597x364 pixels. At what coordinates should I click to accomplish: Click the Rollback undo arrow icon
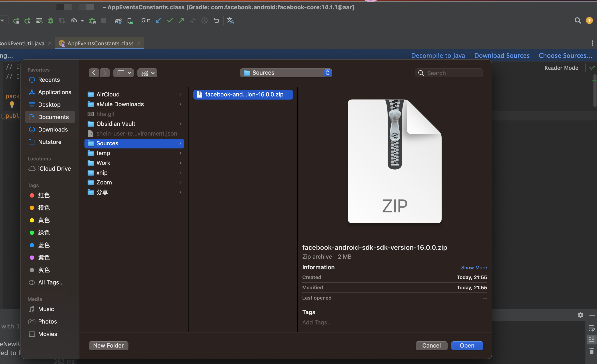(216, 21)
